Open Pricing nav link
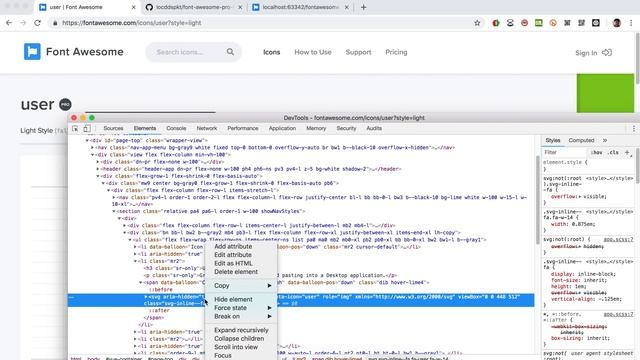Screen dimensions: 640x360 pyautogui.click(x=396, y=52)
